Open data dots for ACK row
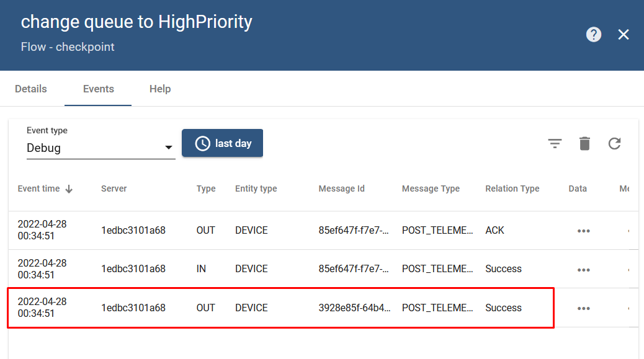This screenshot has height=359, width=644. [x=584, y=231]
